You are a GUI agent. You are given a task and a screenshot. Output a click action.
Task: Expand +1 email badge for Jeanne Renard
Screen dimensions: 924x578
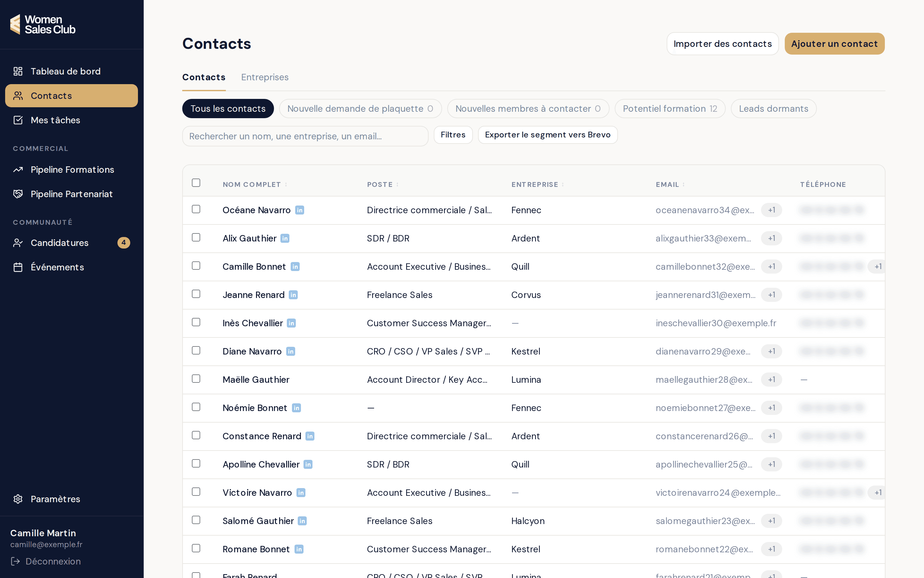[772, 295]
